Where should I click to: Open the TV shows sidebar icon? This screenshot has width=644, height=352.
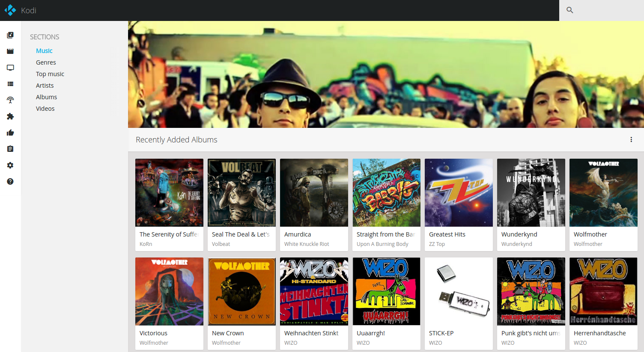point(10,68)
